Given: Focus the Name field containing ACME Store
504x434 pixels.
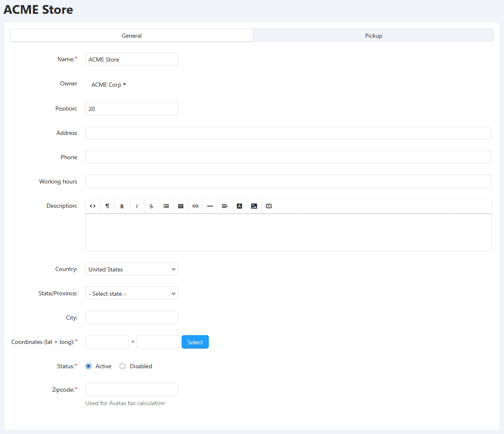Looking at the screenshot, I should point(132,59).
